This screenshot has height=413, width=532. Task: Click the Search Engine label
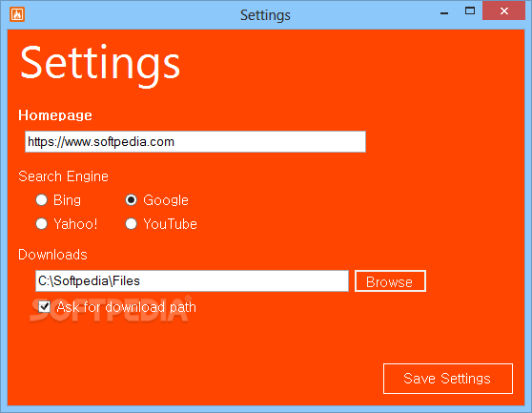click(64, 176)
